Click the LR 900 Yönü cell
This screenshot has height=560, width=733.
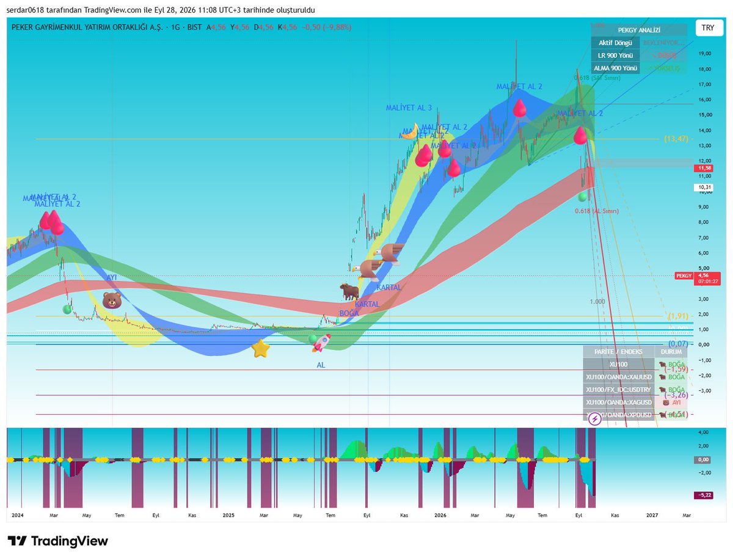[615, 56]
